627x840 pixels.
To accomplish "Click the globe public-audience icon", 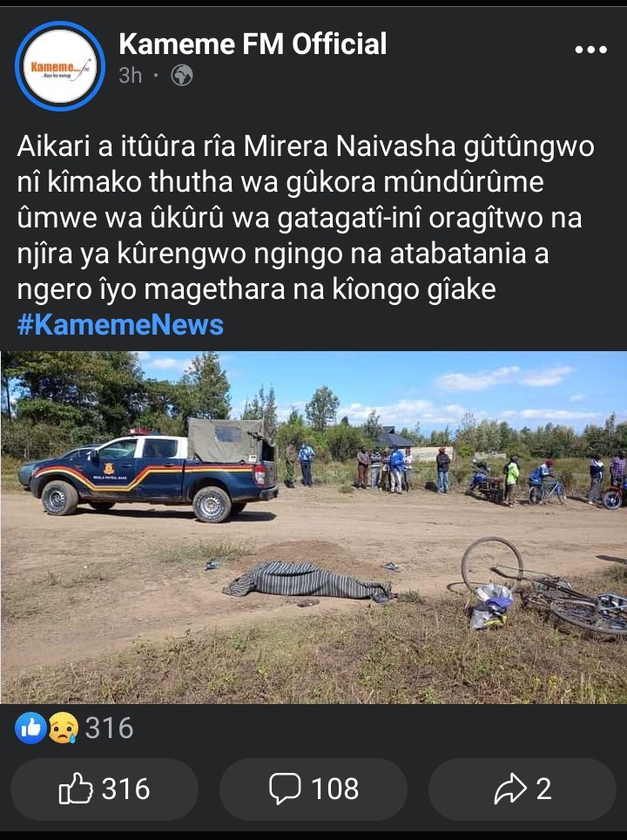I will (x=182, y=76).
